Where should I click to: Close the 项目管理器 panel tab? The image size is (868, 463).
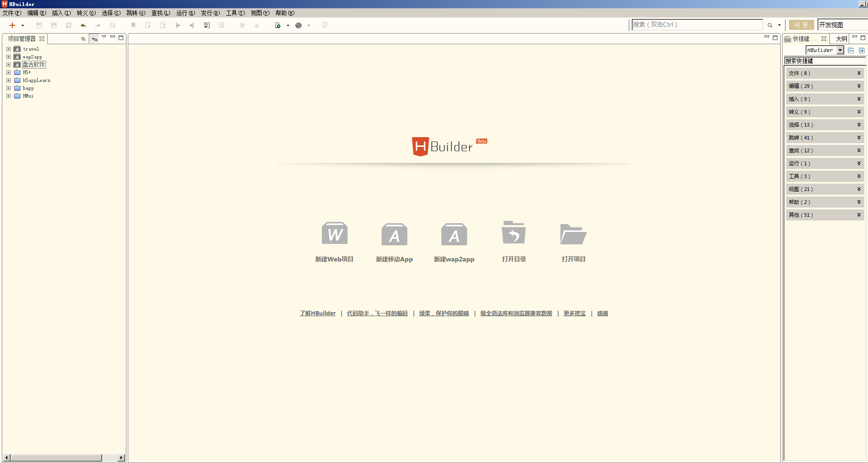coord(42,39)
